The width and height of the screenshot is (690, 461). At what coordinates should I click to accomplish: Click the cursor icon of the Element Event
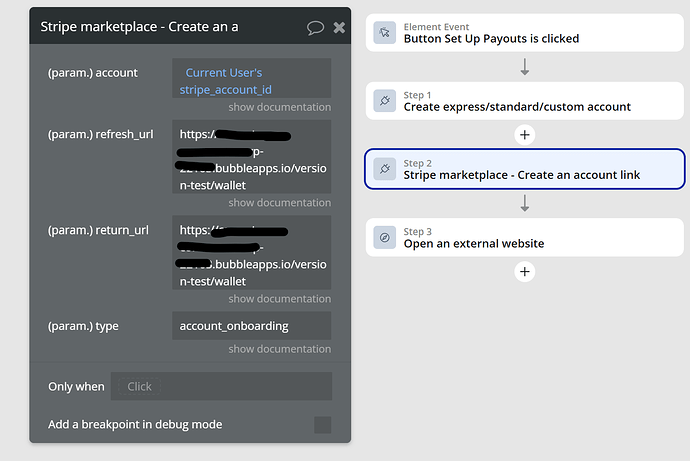coord(385,33)
